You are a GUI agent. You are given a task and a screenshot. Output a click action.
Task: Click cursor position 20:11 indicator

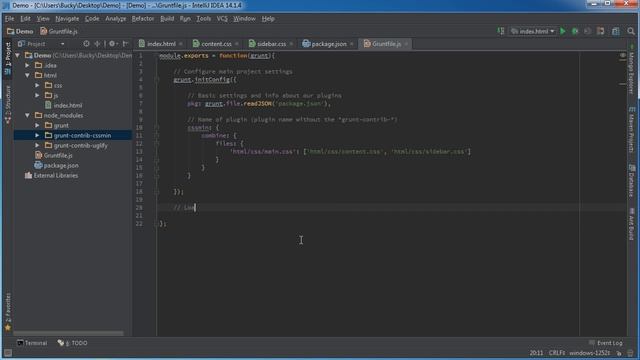(x=536, y=353)
